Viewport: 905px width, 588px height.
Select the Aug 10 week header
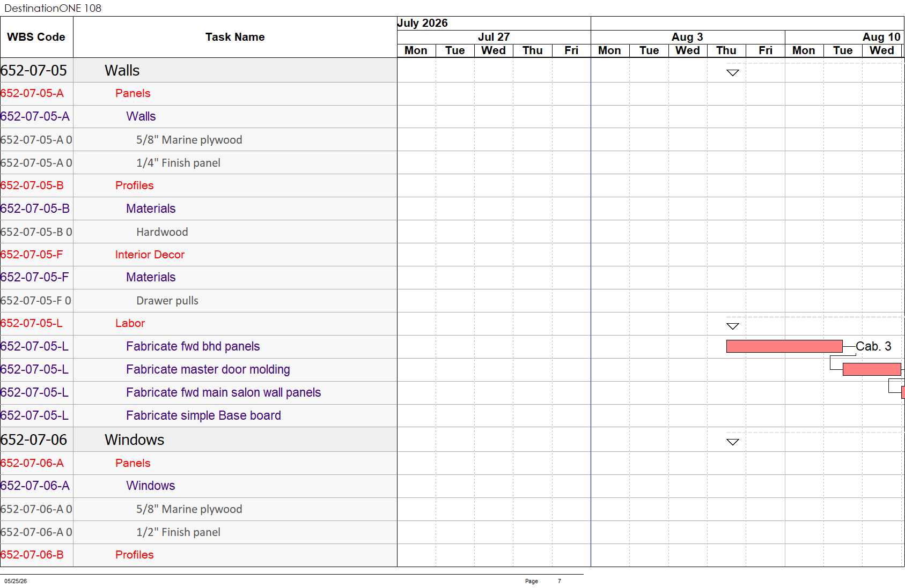845,37
